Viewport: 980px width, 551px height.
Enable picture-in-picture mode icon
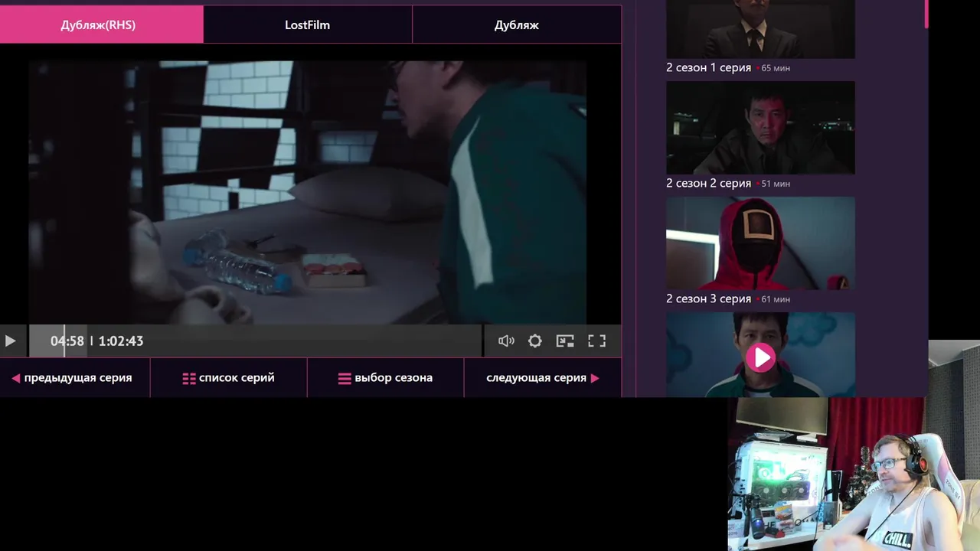click(565, 341)
